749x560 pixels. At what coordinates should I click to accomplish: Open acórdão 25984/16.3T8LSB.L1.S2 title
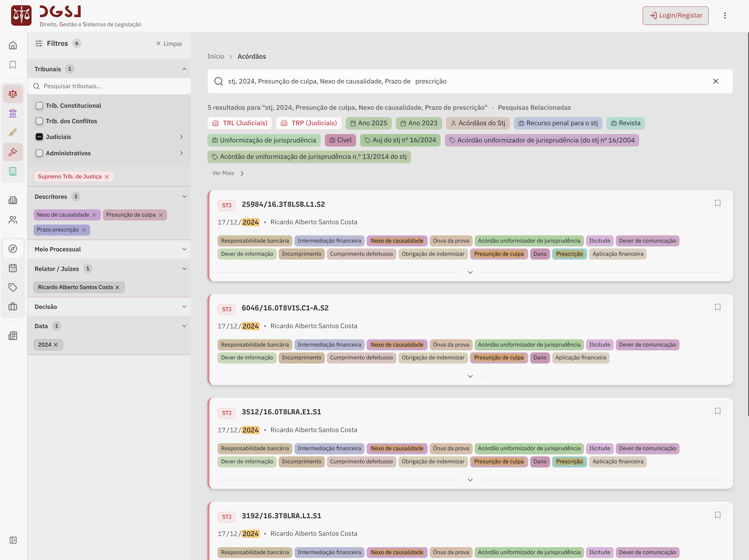coord(283,204)
